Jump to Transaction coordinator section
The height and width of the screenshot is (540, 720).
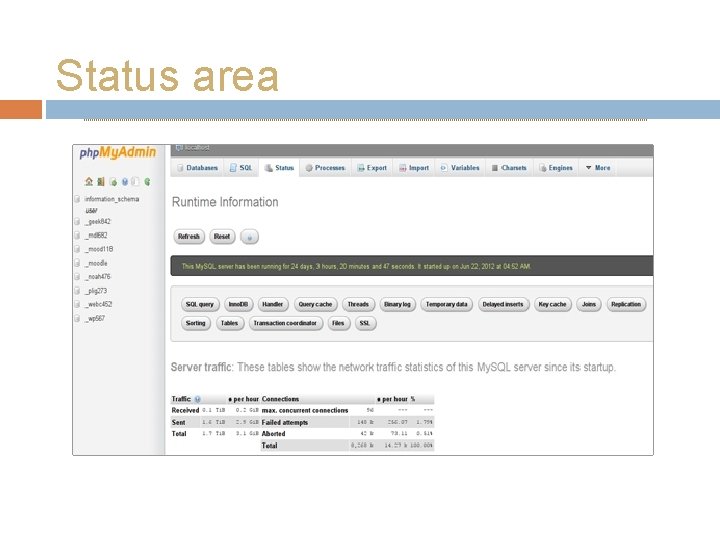[285, 323]
